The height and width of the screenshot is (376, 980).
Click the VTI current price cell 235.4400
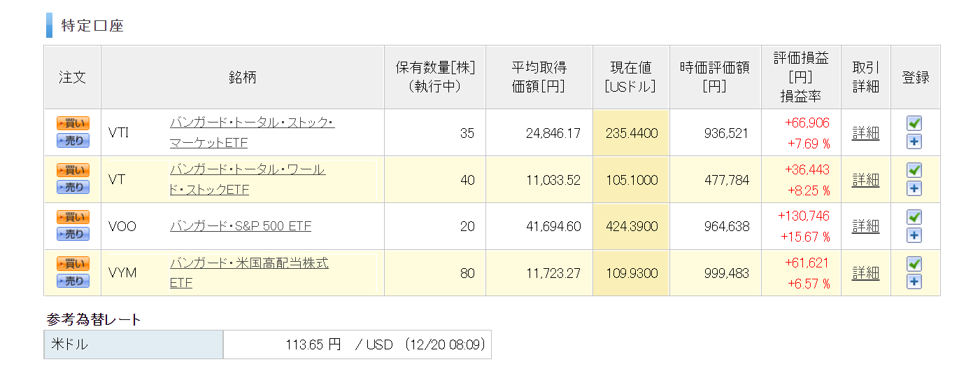coord(631,133)
